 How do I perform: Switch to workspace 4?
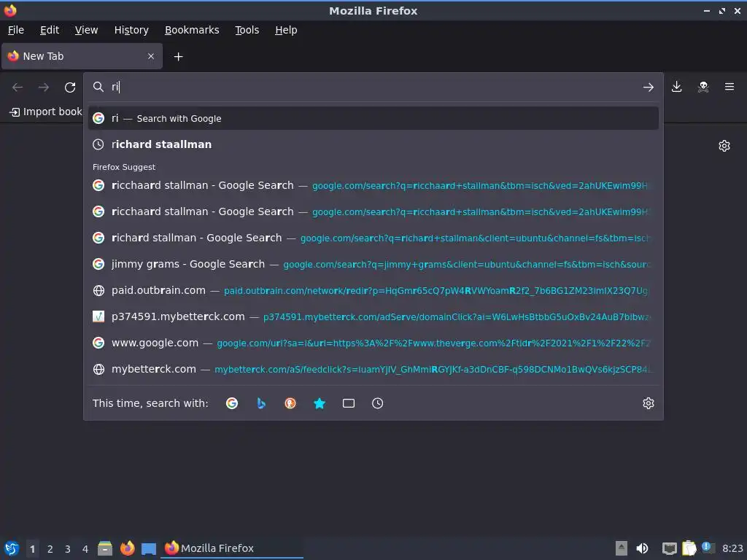(x=85, y=549)
